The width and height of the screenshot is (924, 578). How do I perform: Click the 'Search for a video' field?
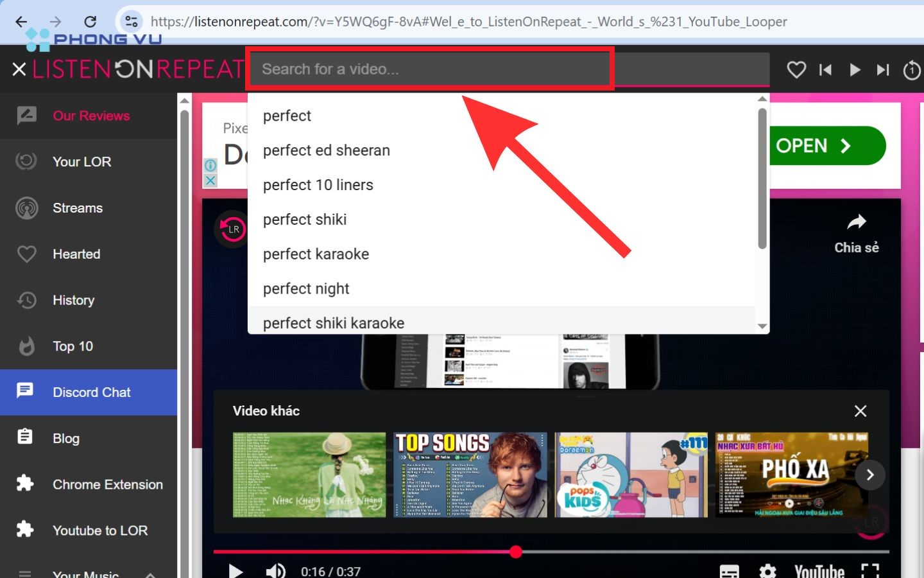coord(430,69)
